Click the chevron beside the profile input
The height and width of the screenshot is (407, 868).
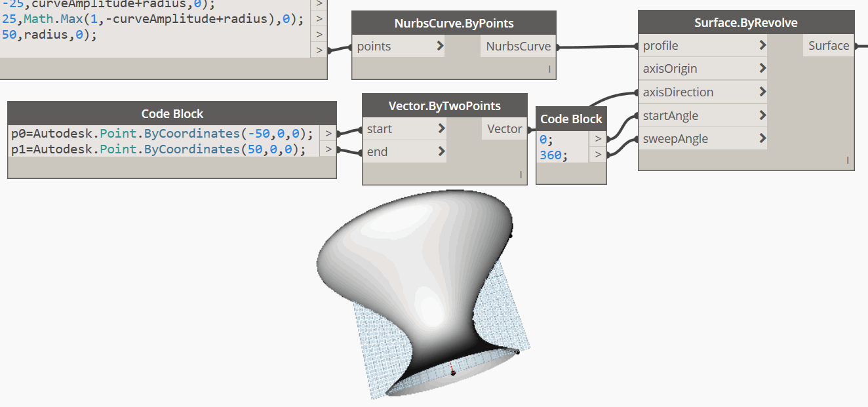coord(762,45)
